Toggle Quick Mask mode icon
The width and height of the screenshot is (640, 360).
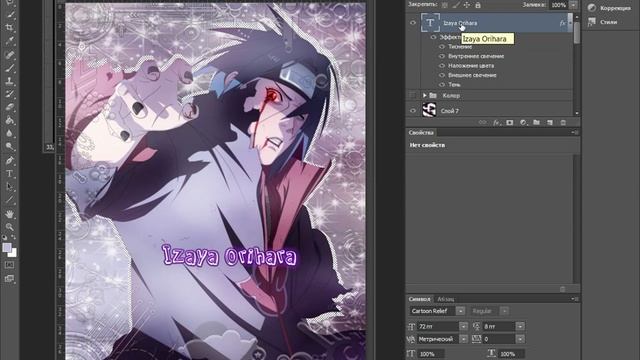[x=9, y=265]
